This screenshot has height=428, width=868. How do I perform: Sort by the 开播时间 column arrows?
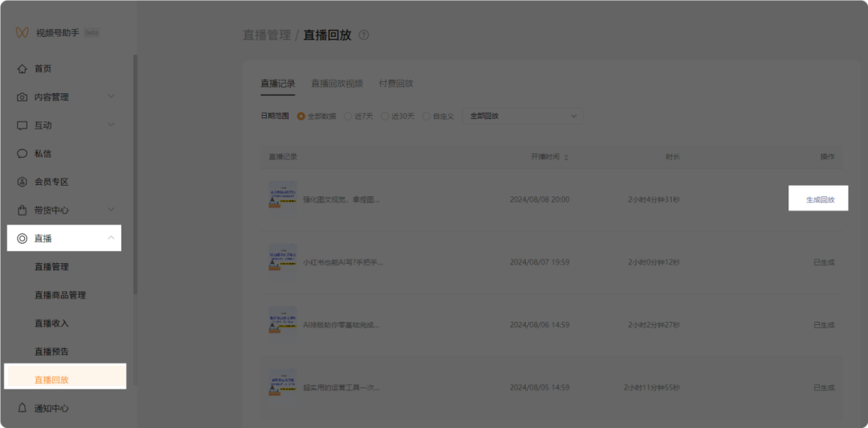[567, 156]
